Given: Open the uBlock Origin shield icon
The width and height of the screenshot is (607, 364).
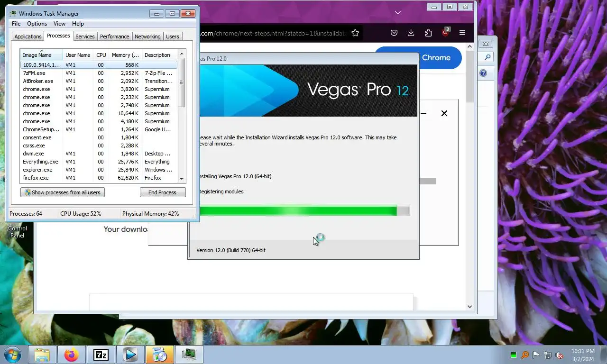Looking at the screenshot, I should (x=445, y=33).
